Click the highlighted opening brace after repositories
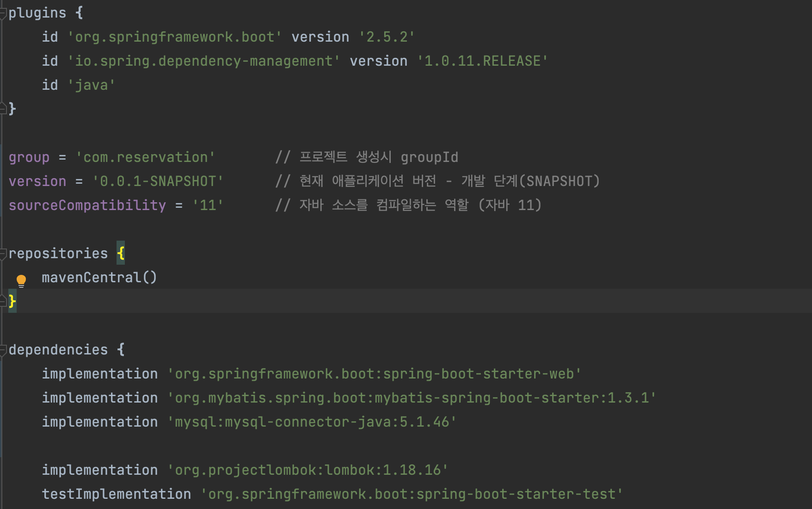The height and width of the screenshot is (509, 812). [x=121, y=253]
